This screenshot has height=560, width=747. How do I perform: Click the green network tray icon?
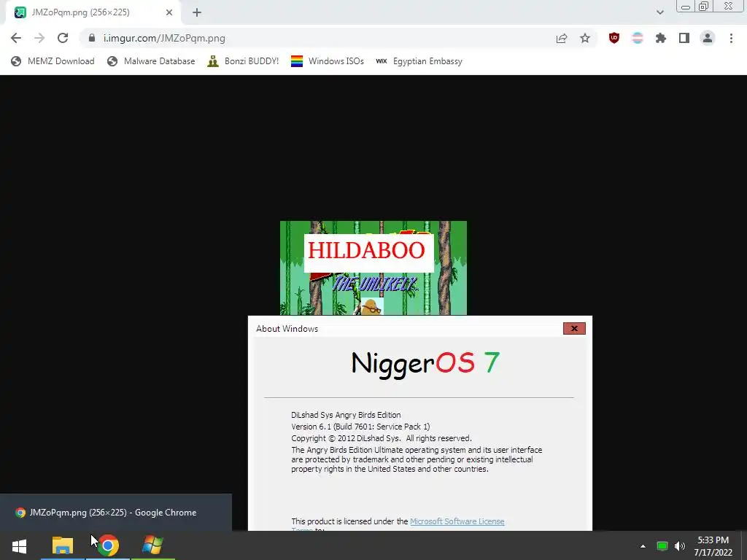tap(662, 546)
